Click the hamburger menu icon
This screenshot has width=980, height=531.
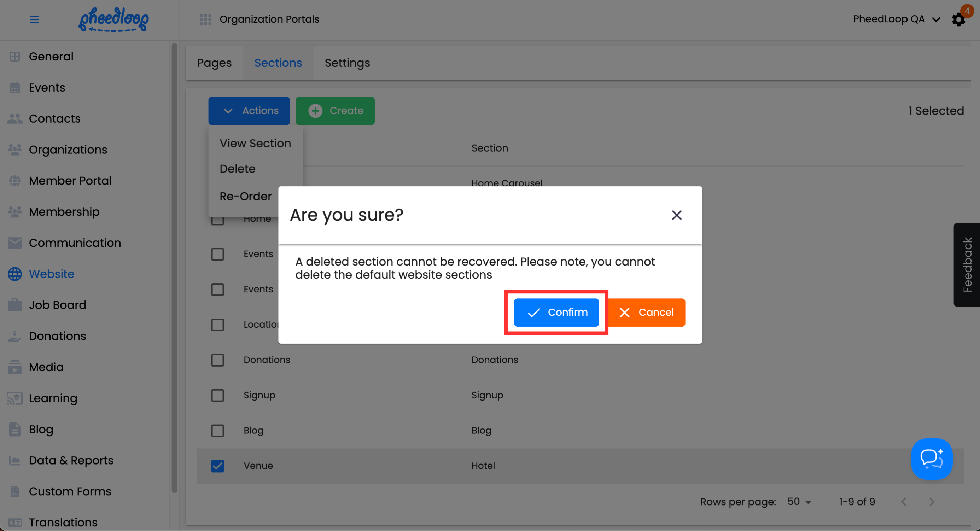34,19
